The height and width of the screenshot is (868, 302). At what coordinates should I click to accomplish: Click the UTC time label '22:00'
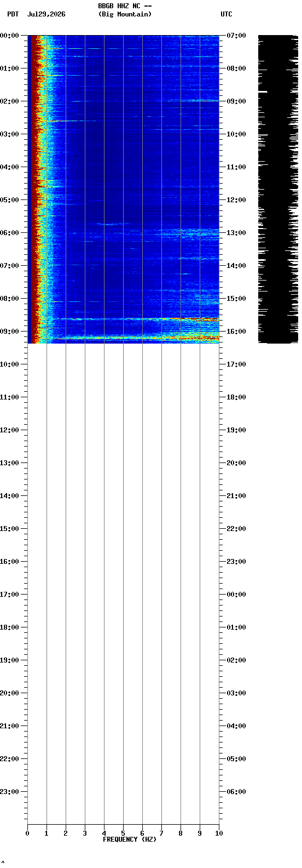(236, 529)
